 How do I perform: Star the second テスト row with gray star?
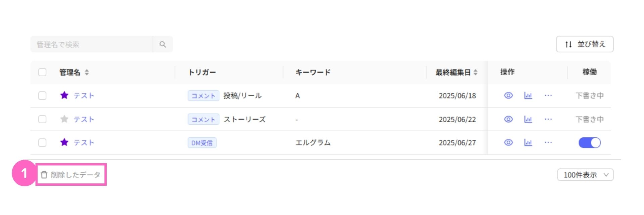(64, 119)
